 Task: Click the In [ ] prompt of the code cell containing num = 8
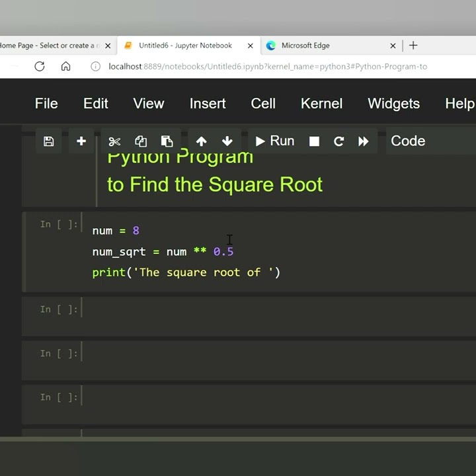click(59, 224)
